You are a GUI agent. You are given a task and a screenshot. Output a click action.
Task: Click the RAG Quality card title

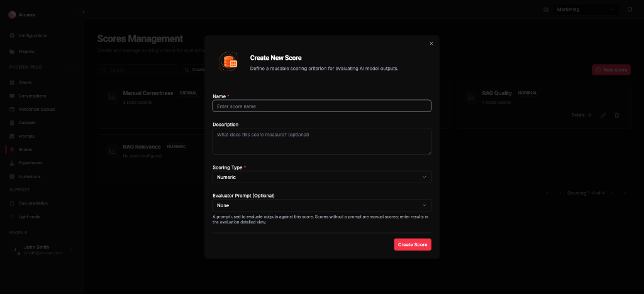point(497,93)
